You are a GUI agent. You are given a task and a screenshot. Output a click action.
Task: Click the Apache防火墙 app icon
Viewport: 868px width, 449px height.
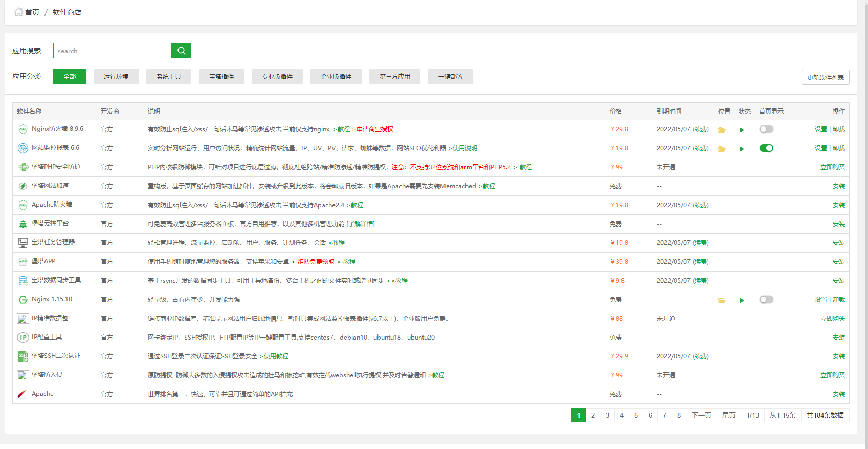(x=23, y=205)
